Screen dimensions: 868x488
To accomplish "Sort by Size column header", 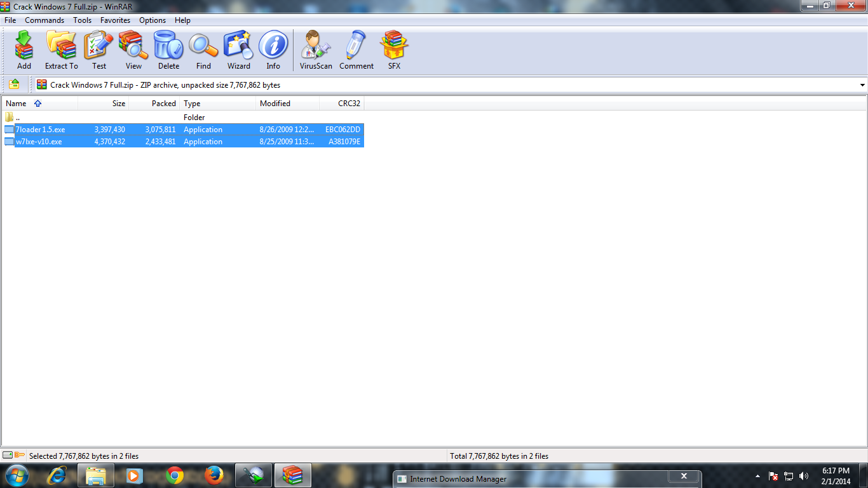I will click(x=104, y=104).
